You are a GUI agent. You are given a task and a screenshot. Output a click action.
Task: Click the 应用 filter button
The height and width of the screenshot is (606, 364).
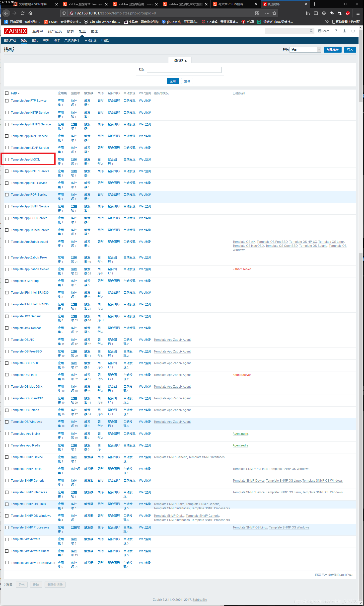pyautogui.click(x=173, y=81)
